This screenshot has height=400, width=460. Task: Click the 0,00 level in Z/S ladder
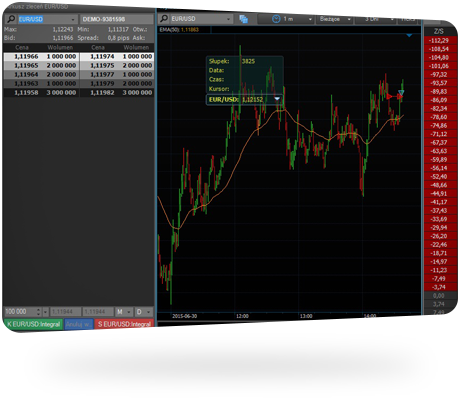pos(439,295)
